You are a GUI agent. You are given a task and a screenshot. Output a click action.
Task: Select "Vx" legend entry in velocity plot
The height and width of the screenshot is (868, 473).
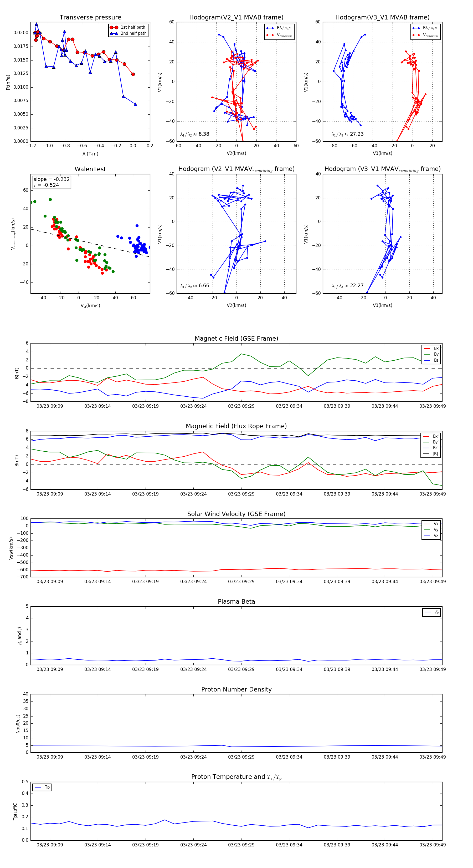pyautogui.click(x=431, y=524)
